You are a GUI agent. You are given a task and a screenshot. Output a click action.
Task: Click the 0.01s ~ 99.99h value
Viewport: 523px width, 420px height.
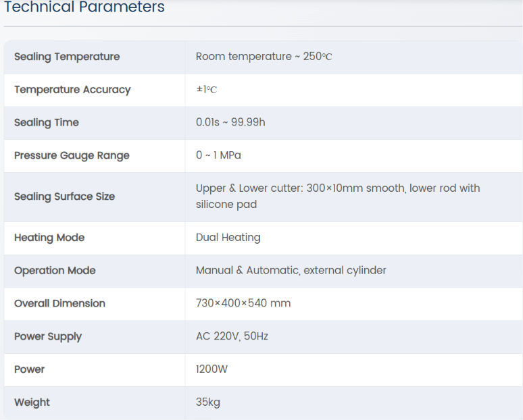230,122
